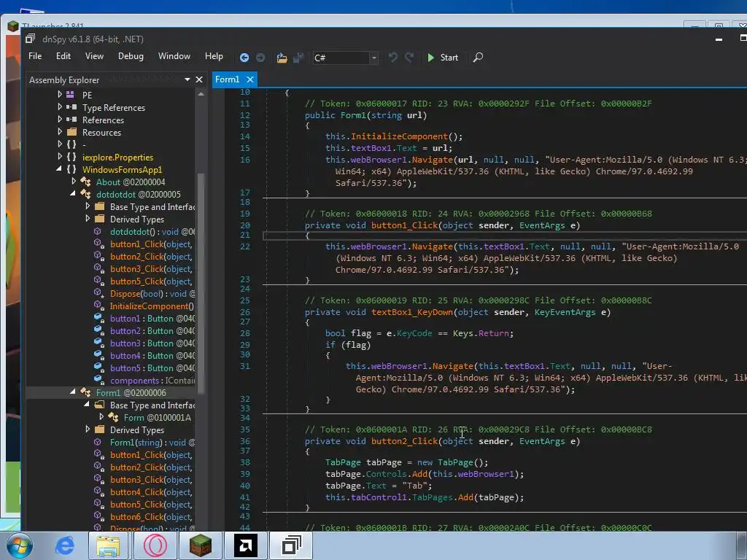The height and width of the screenshot is (560, 747).
Task: Select the button4 : Button field
Action: pos(152,356)
